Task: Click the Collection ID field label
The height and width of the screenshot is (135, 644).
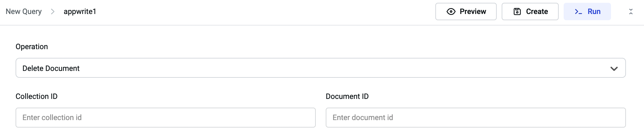Action: (x=36, y=96)
